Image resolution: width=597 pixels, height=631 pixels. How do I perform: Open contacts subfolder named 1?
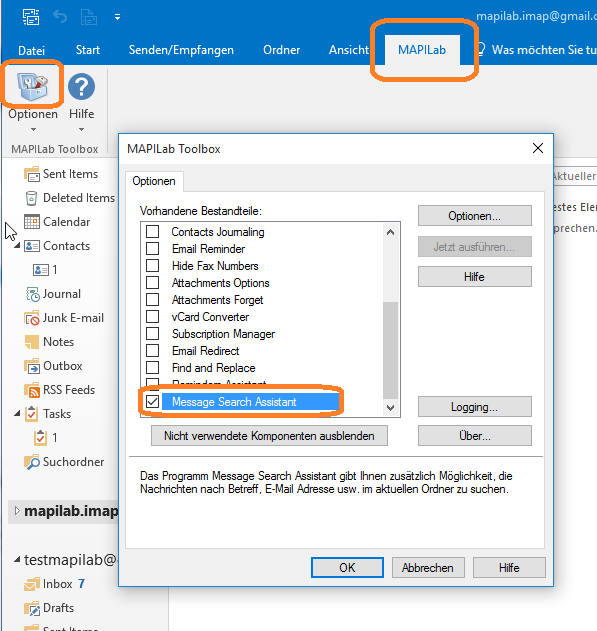[41, 270]
